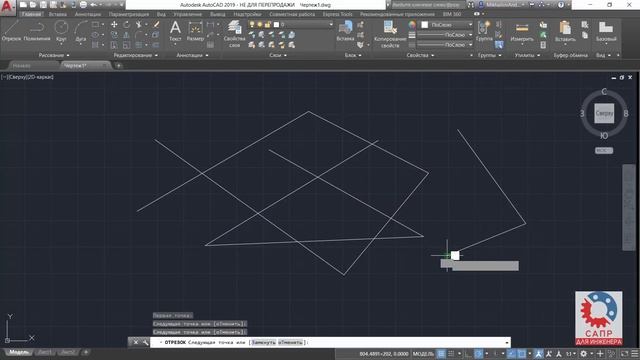Click the customization hamburger icon in status bar

pos(635,353)
